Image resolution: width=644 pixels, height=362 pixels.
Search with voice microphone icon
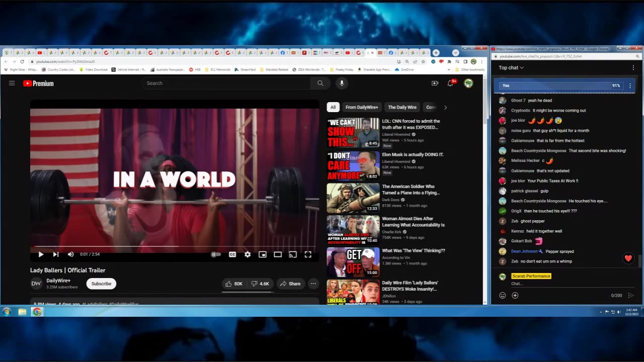point(342,83)
